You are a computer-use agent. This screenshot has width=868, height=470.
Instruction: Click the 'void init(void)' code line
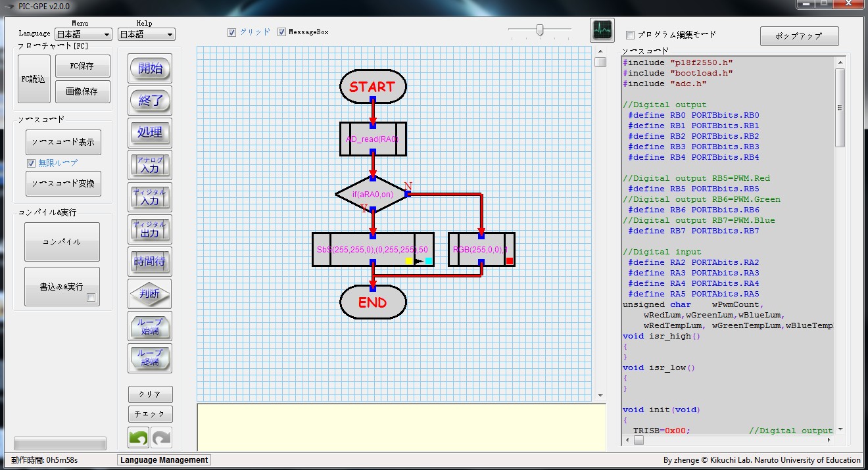[x=662, y=410]
